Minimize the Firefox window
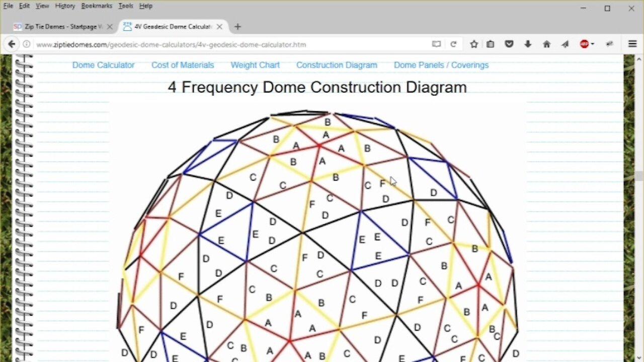The height and width of the screenshot is (362, 644). (584, 8)
